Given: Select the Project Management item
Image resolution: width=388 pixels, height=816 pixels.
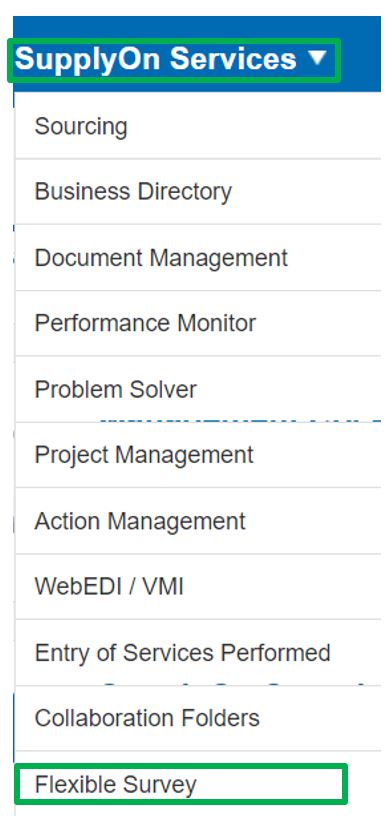Looking at the screenshot, I should point(198,455).
